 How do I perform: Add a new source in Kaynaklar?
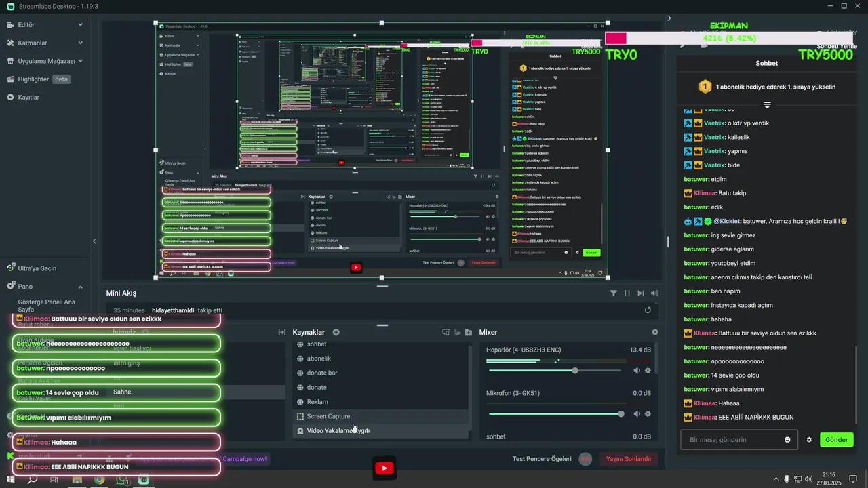[336, 332]
